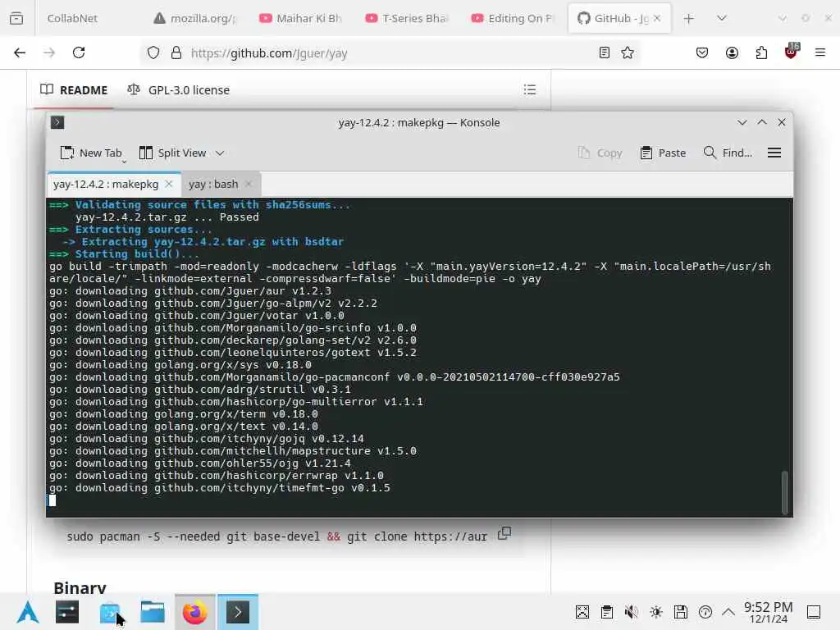Bookmark this page with star
The width and height of the screenshot is (840, 630).
[628, 52]
